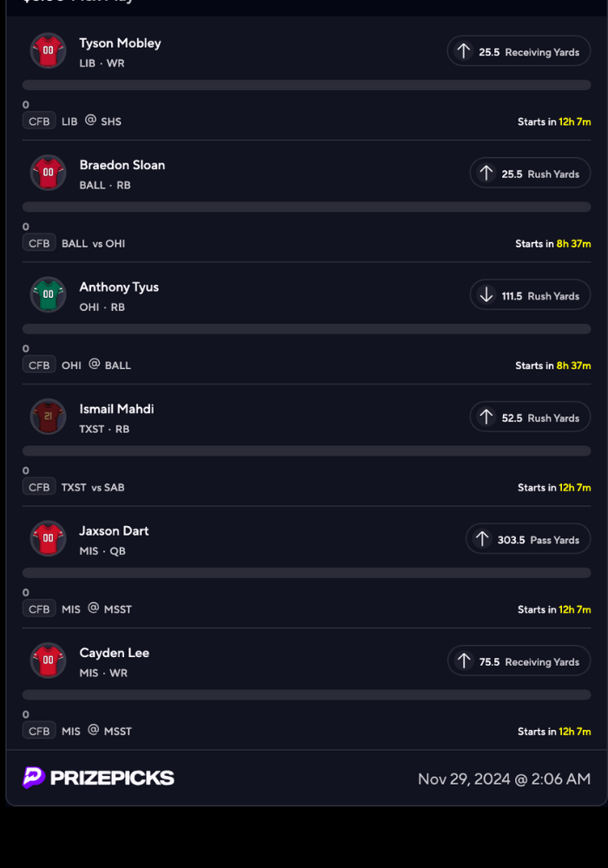The width and height of the screenshot is (608, 868).
Task: Click the Cayden Lee player name
Action: coord(114,653)
